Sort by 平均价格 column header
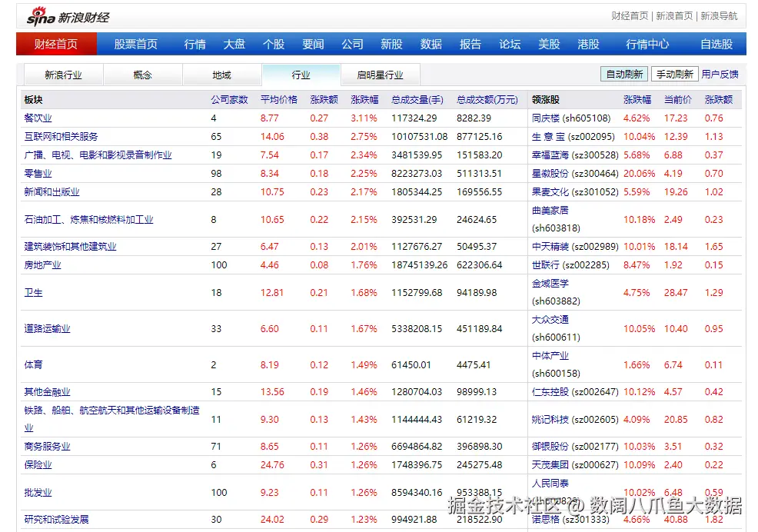This screenshot has width=758, height=532. pyautogui.click(x=279, y=100)
